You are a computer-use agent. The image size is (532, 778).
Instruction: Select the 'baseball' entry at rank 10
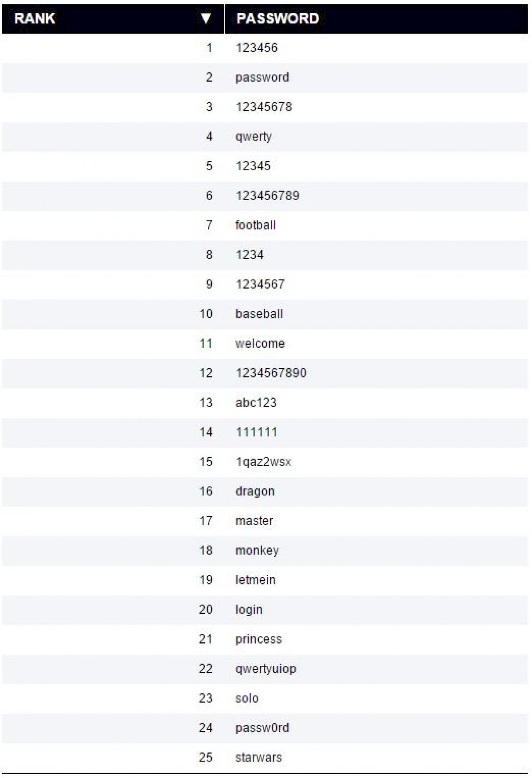click(x=259, y=314)
